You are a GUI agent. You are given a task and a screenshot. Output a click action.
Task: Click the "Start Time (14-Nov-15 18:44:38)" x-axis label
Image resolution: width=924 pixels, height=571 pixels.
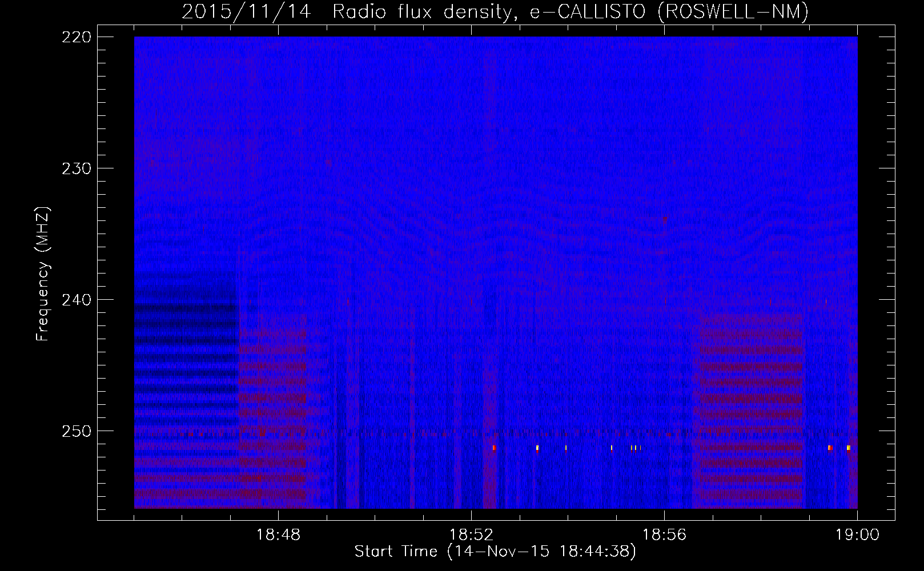point(495,552)
